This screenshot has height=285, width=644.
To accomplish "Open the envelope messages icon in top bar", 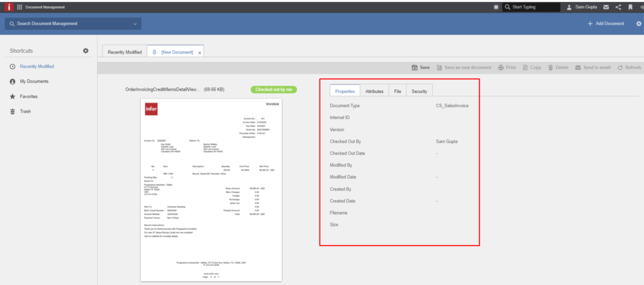I will (x=606, y=7).
